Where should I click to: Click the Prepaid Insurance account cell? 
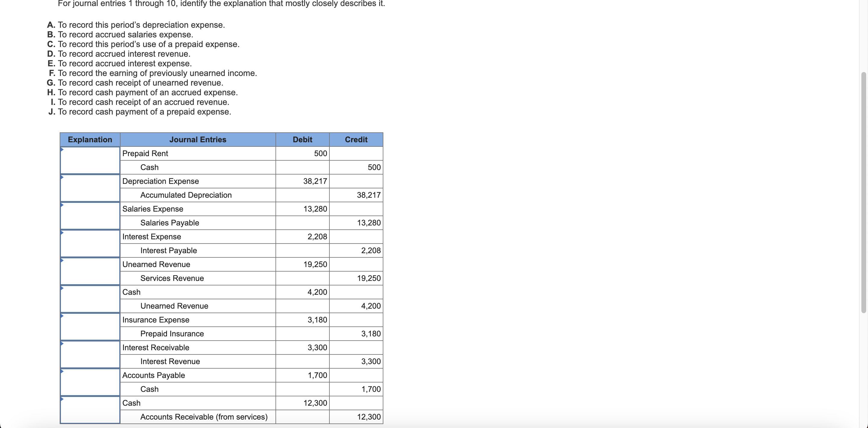172,334
